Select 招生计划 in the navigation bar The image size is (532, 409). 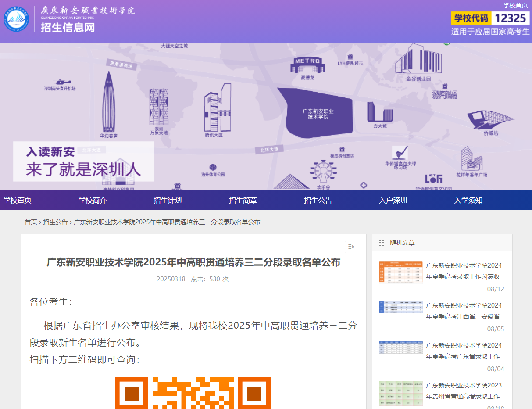click(168, 200)
